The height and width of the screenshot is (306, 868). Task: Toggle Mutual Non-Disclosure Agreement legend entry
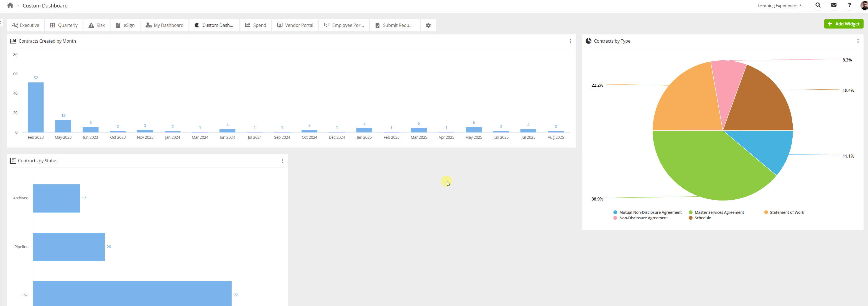point(647,212)
